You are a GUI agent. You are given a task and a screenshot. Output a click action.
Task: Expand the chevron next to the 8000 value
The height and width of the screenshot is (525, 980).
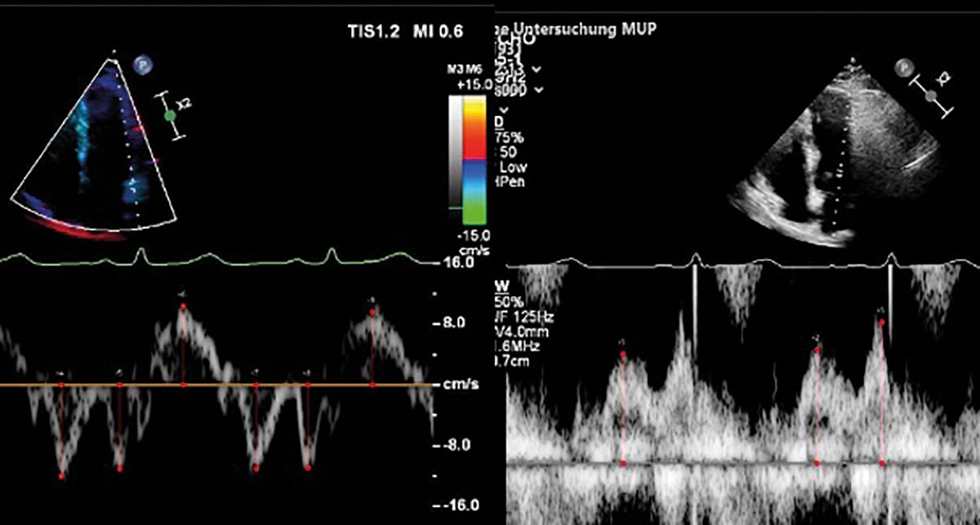539,91
